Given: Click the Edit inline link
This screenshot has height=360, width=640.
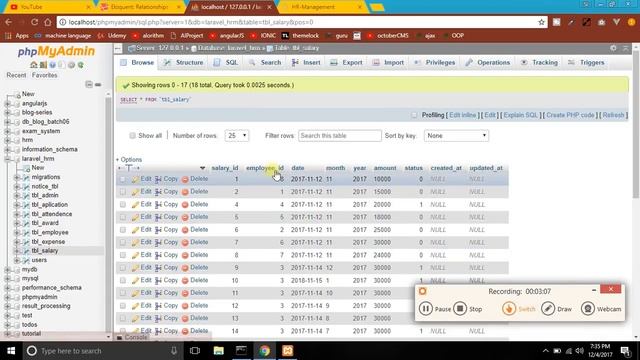Looking at the screenshot, I should 462,115.
